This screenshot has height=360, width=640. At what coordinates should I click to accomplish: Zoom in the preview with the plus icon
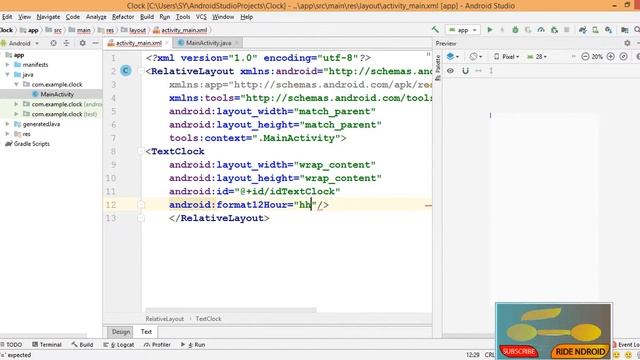[611, 57]
